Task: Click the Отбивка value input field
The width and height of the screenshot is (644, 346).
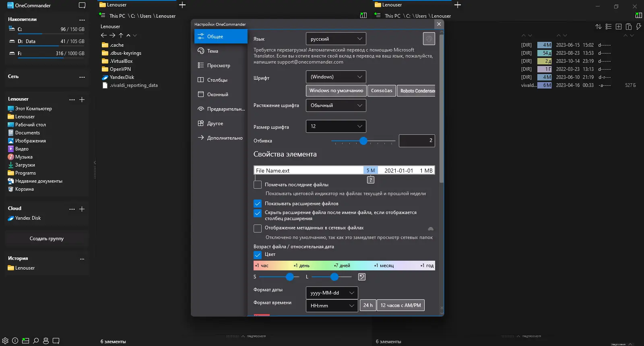Action: pos(417,140)
